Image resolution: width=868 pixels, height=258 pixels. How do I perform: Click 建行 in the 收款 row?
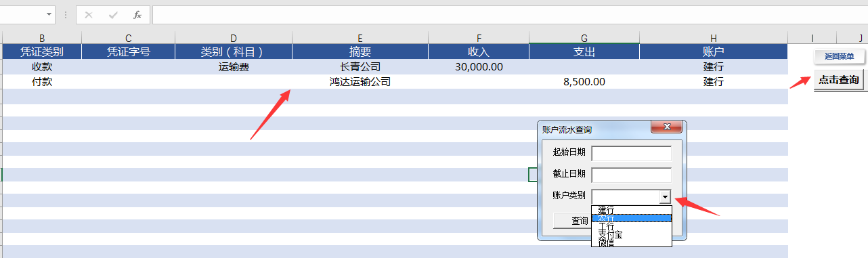click(x=714, y=66)
